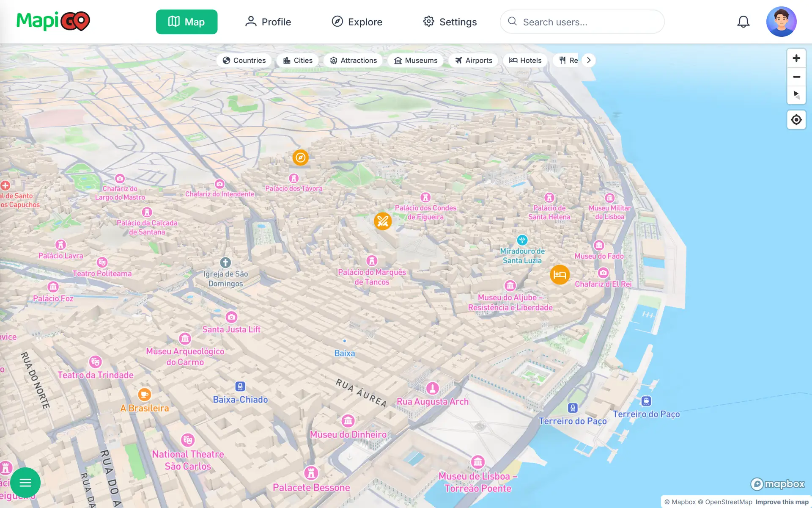Click the Baixa-Chiado metro station icon
The width and height of the screenshot is (812, 508).
(240, 386)
